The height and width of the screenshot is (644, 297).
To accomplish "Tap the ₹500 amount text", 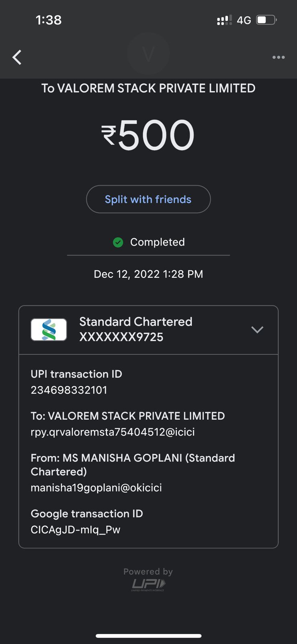I will pos(148,135).
